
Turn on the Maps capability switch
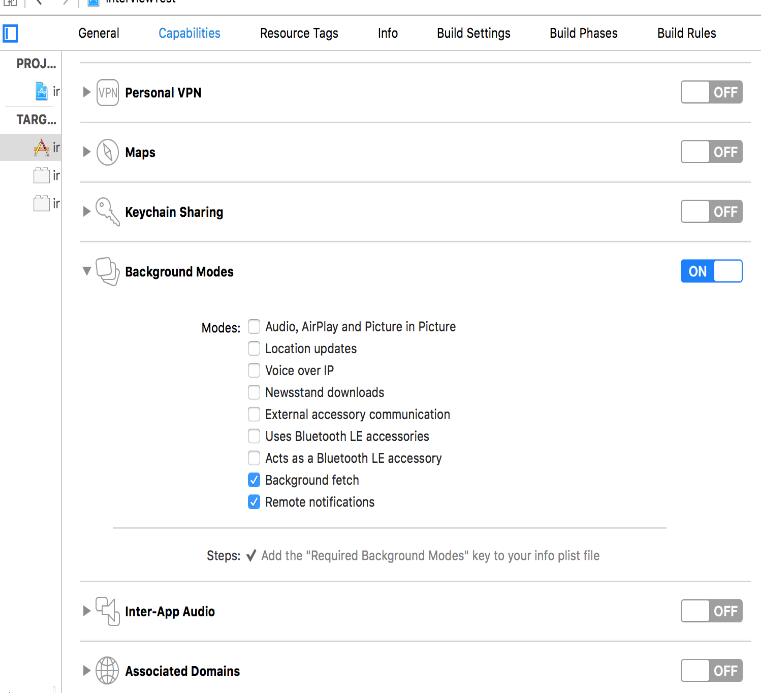[x=711, y=152]
